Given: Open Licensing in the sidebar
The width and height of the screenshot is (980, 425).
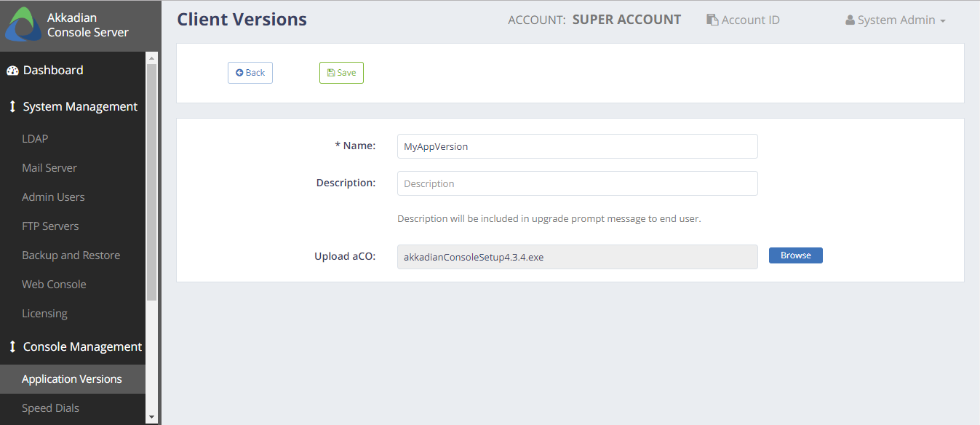Looking at the screenshot, I should (x=44, y=314).
